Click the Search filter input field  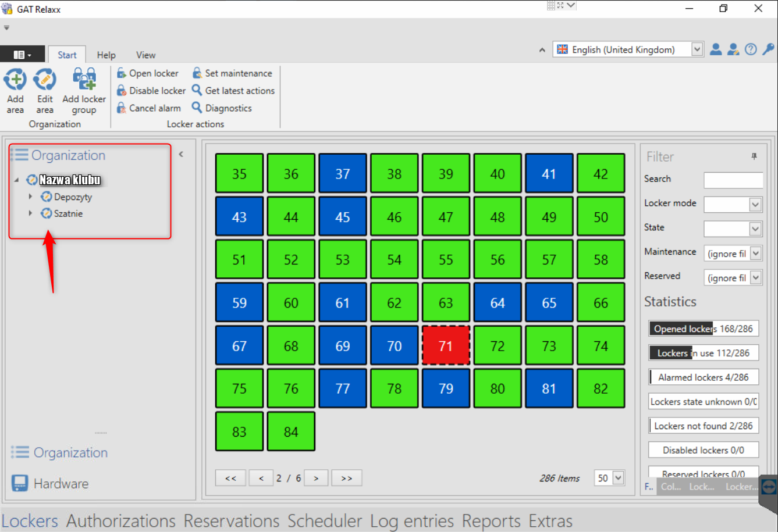pyautogui.click(x=733, y=180)
